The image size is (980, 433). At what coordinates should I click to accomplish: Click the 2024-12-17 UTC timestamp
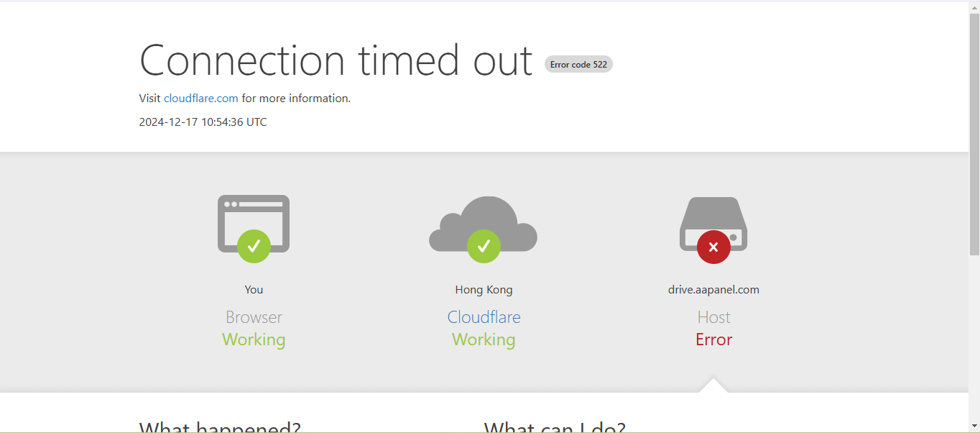[203, 122]
